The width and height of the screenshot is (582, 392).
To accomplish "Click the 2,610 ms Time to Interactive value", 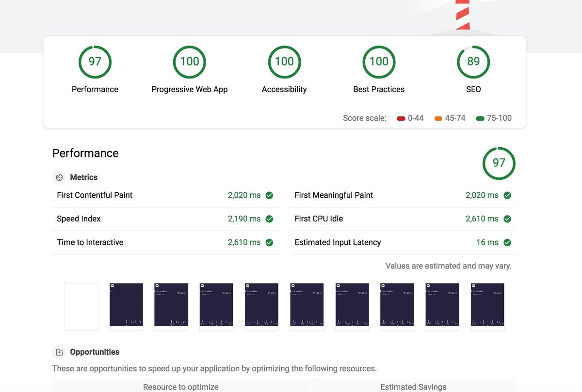I will (x=244, y=242).
